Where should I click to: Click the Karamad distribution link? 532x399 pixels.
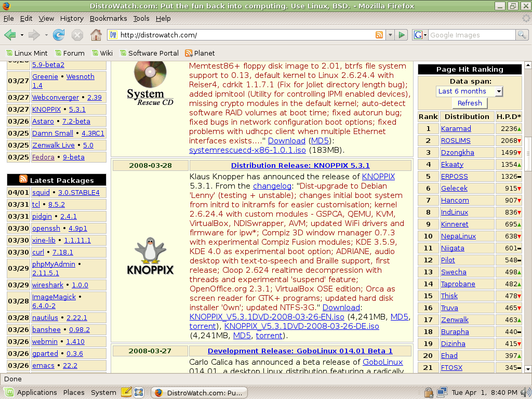point(456,129)
